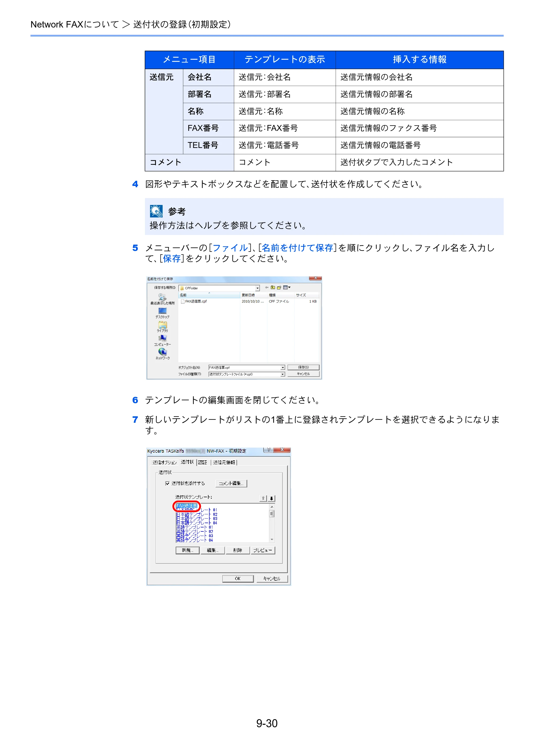534x756 pixels.
Task: Select the デスクトップ icon in places bar
Action: (162, 313)
